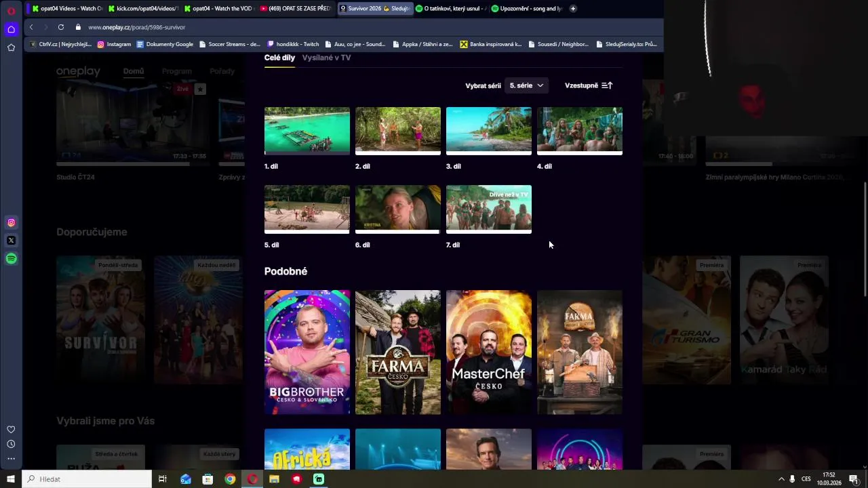Viewport: 868px width, 488px height.
Task: Play episode 3. díl thumbnail
Action: (489, 131)
